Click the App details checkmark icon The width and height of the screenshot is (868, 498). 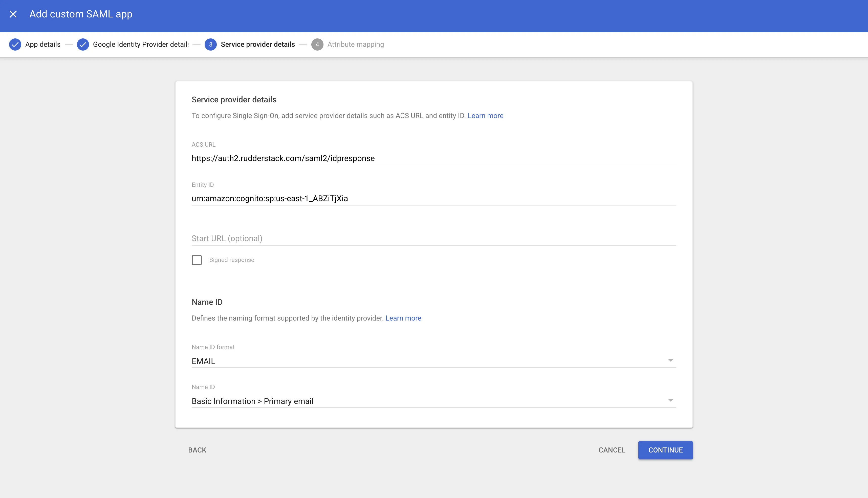15,44
